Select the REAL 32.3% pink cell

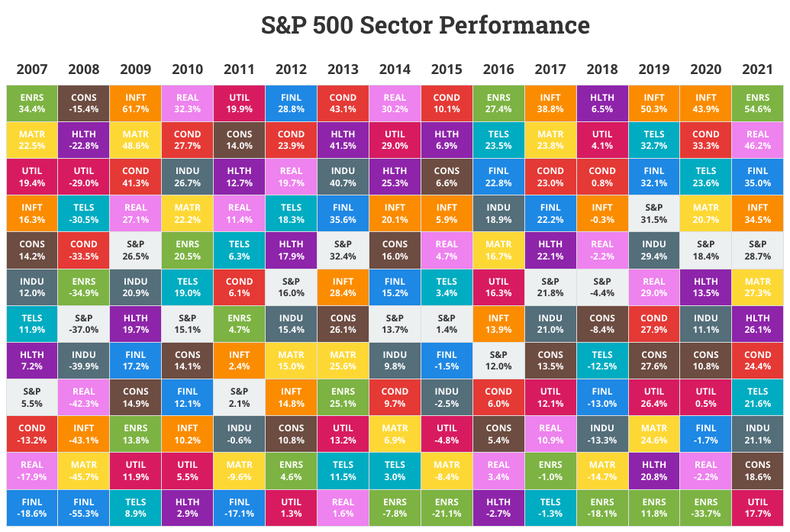187,103
